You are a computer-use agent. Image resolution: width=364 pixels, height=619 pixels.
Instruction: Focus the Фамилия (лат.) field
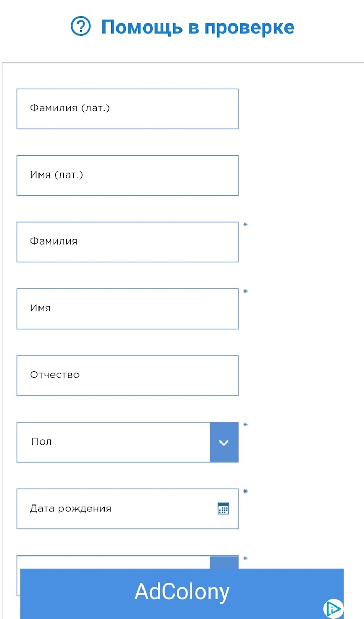pyautogui.click(x=127, y=109)
